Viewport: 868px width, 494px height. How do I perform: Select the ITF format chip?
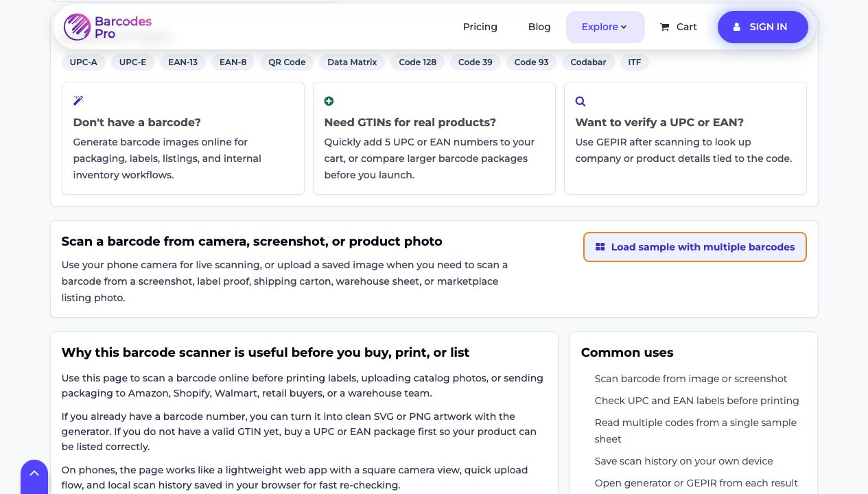635,62
